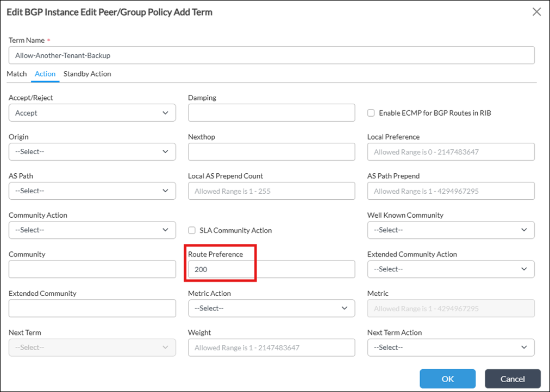Screen dimensions: 550x392
Task: Close the Add Term dialog with X
Action: [536, 12]
